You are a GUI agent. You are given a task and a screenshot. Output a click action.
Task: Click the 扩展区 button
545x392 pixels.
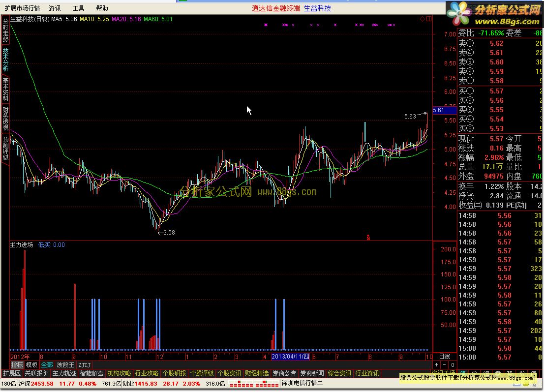click(x=11, y=373)
